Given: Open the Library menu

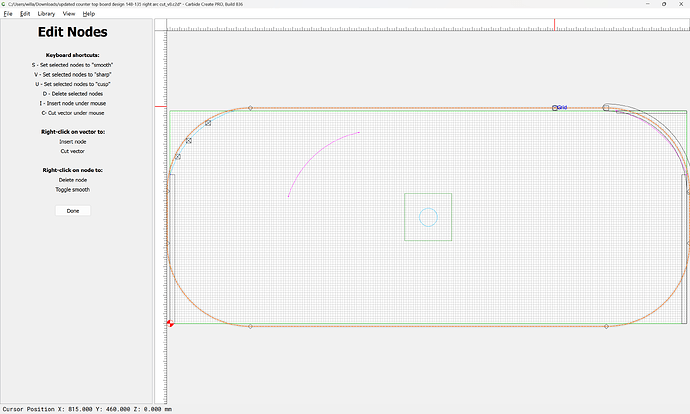Looking at the screenshot, I should click(x=46, y=14).
